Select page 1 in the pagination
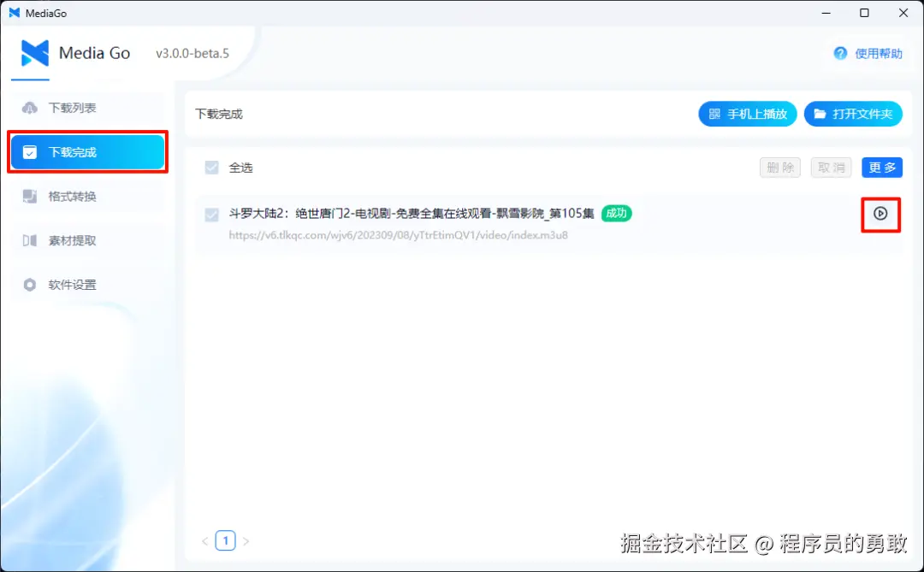The width and height of the screenshot is (924, 572). point(225,540)
